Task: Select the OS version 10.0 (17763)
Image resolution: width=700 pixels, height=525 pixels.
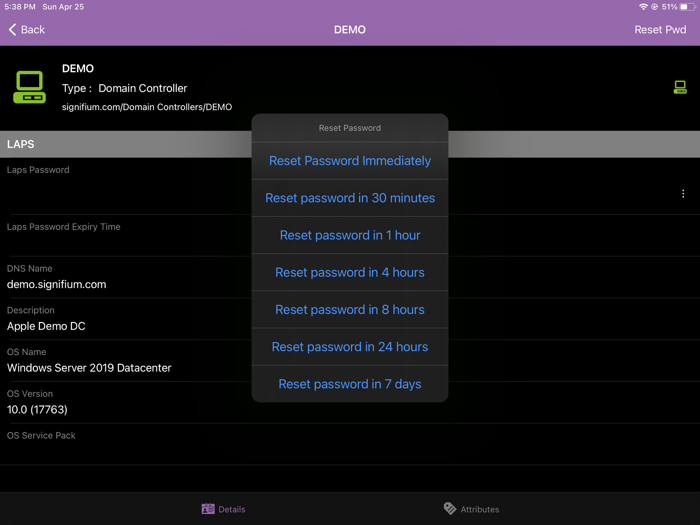Action: pyautogui.click(x=37, y=410)
